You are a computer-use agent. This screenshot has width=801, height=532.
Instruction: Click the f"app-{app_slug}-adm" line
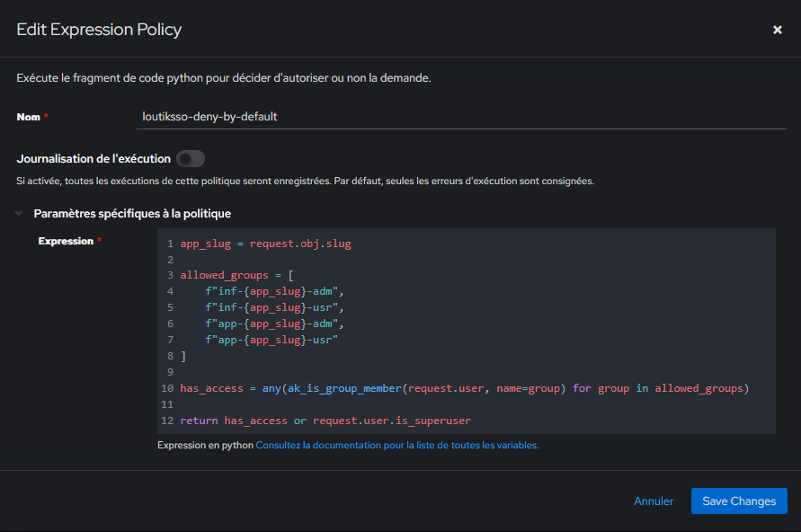[x=274, y=324]
